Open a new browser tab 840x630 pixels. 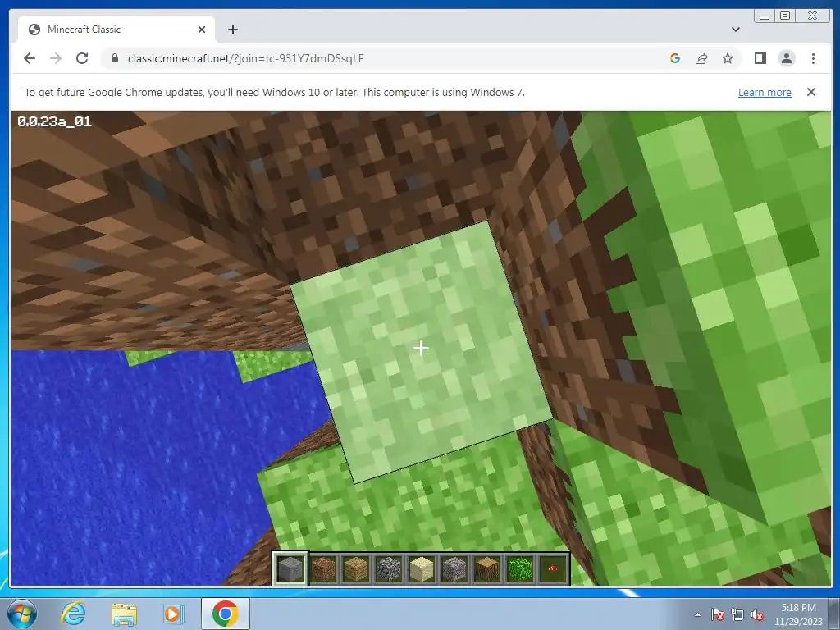pyautogui.click(x=232, y=30)
